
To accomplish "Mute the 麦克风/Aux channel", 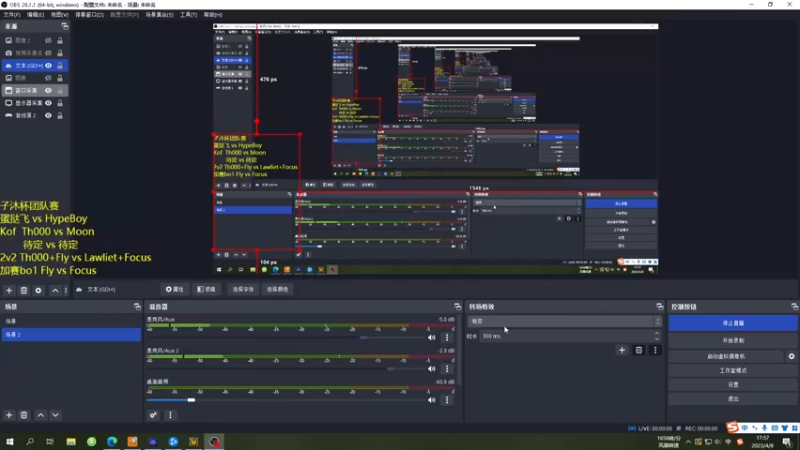I will (432, 337).
